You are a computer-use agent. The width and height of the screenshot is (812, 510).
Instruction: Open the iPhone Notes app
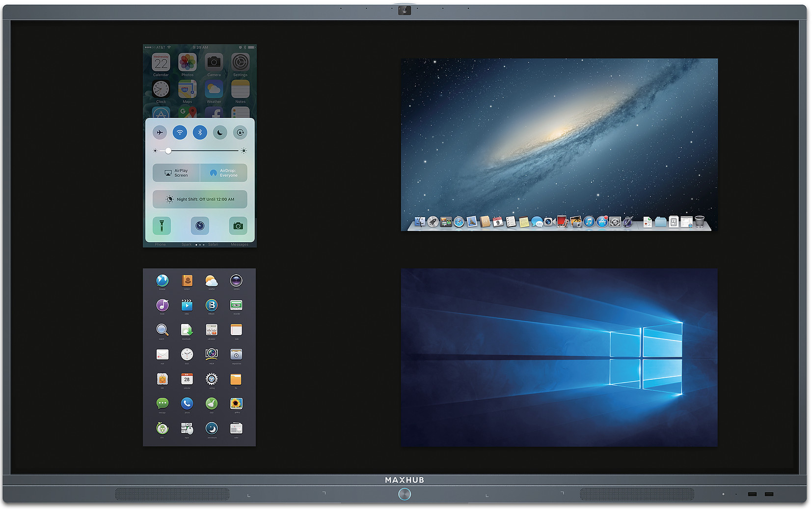click(240, 89)
